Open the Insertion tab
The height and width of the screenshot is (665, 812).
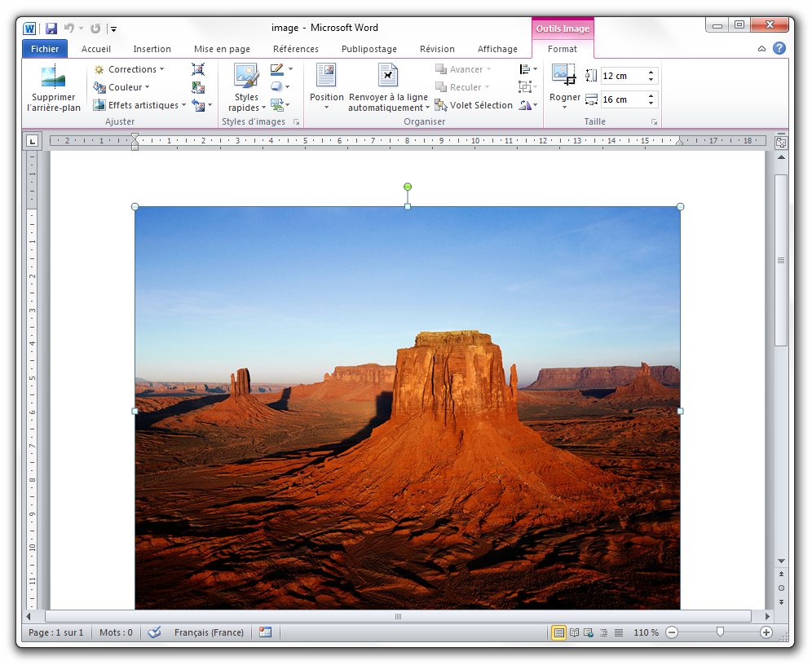coord(152,49)
